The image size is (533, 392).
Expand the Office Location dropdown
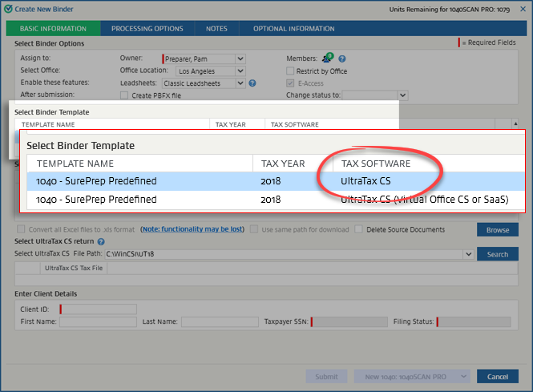240,71
